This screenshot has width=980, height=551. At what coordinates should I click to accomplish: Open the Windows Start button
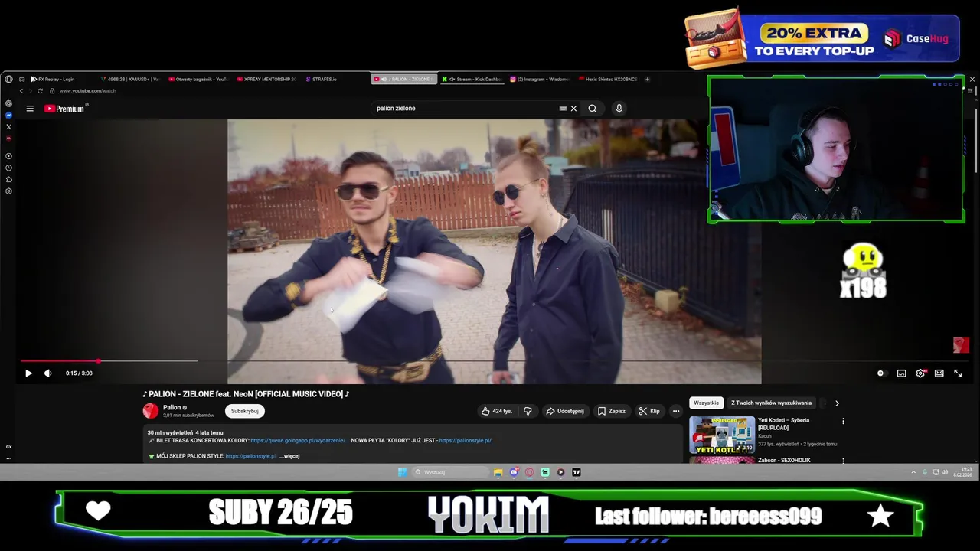(402, 472)
